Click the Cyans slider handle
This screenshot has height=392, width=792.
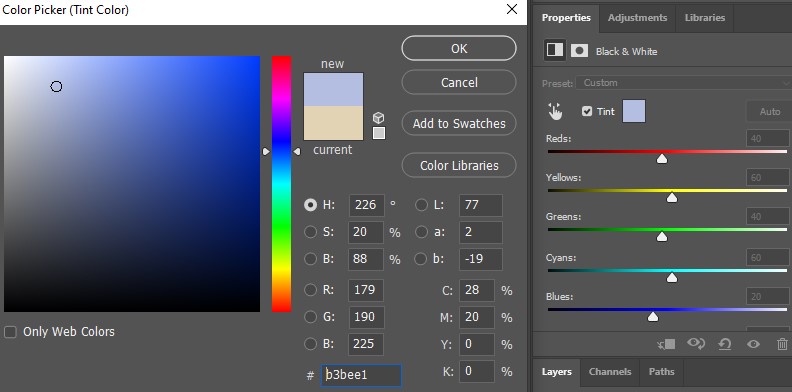672,278
